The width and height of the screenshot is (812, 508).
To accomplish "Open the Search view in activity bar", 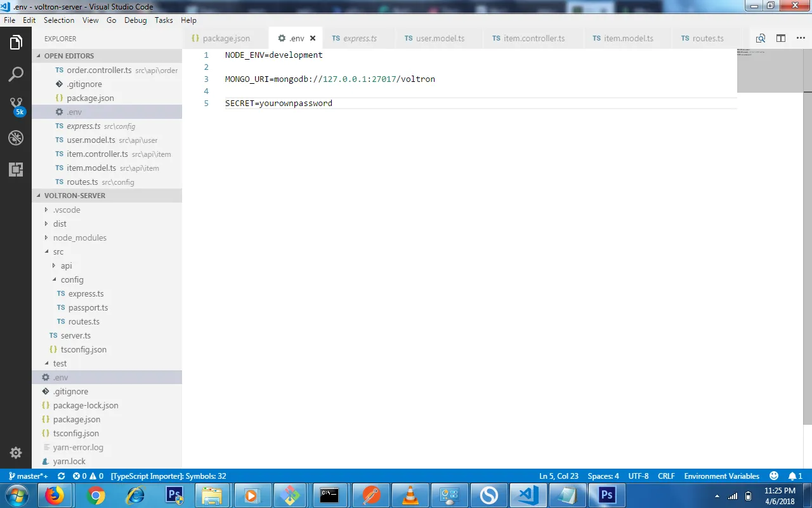I will click(16, 74).
